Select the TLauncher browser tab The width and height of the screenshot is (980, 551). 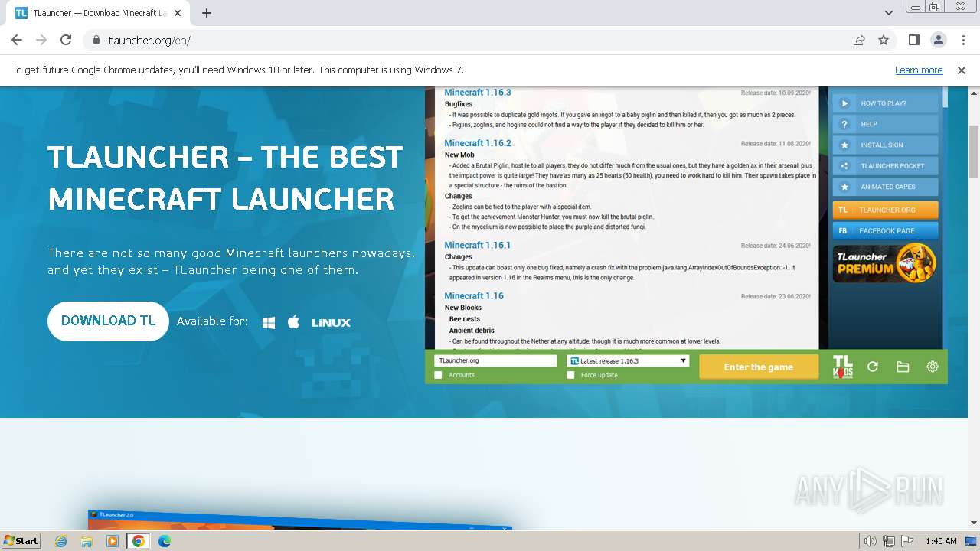coord(100,13)
